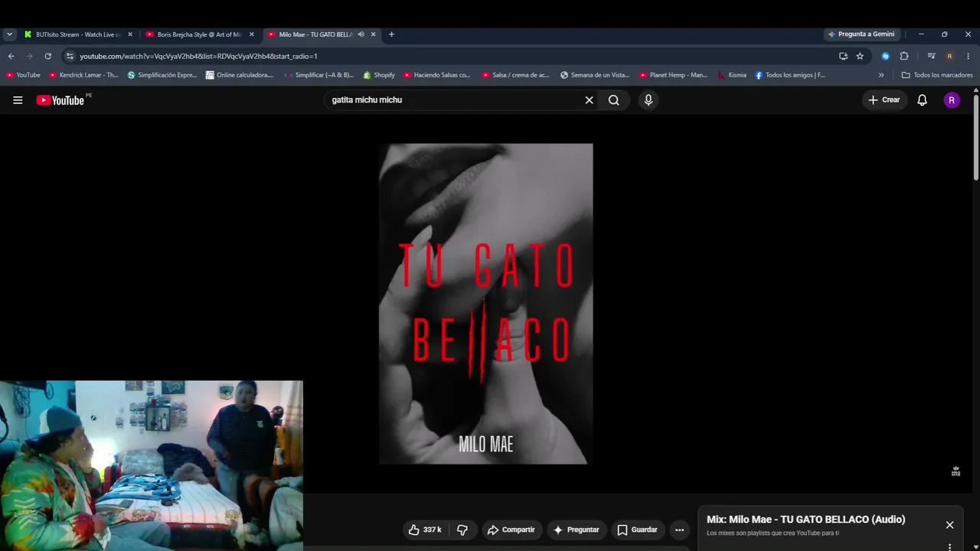Open the Todos los amigos Facebook bookmark
Viewport: 980px width, 551px height.
coord(790,75)
